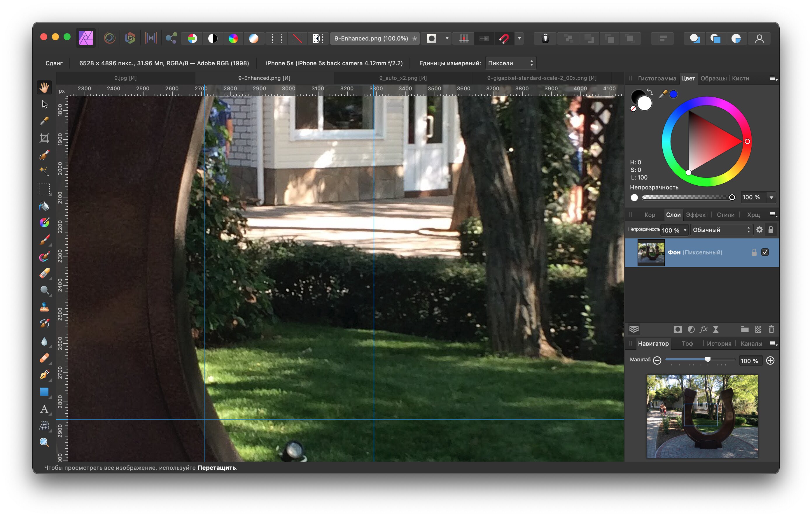The width and height of the screenshot is (812, 517).
Task: Select the Flood Select magic wand tool
Action: [44, 172]
